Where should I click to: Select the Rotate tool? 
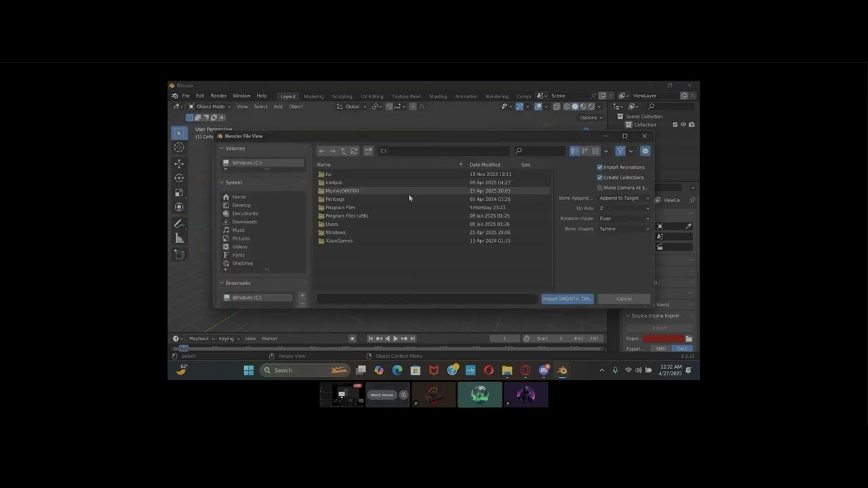coord(179,178)
